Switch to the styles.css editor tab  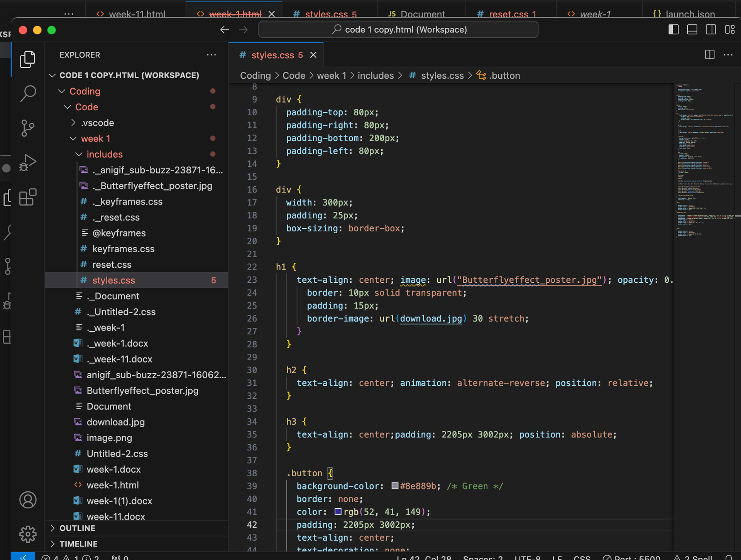point(272,55)
